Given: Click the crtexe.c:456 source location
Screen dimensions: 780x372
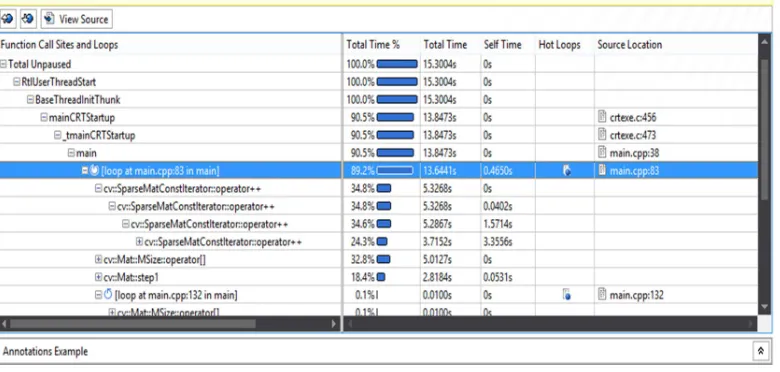Looking at the screenshot, I should tap(633, 117).
